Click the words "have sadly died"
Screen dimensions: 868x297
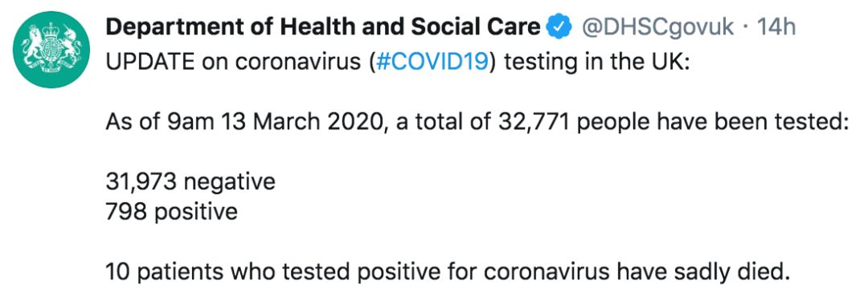pos(702,271)
